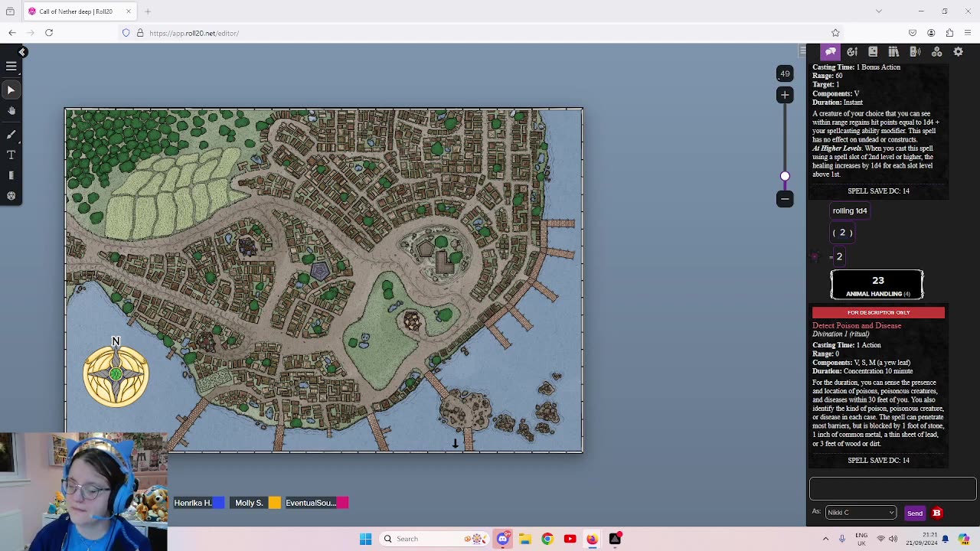Click the zoom slider handle

click(785, 176)
